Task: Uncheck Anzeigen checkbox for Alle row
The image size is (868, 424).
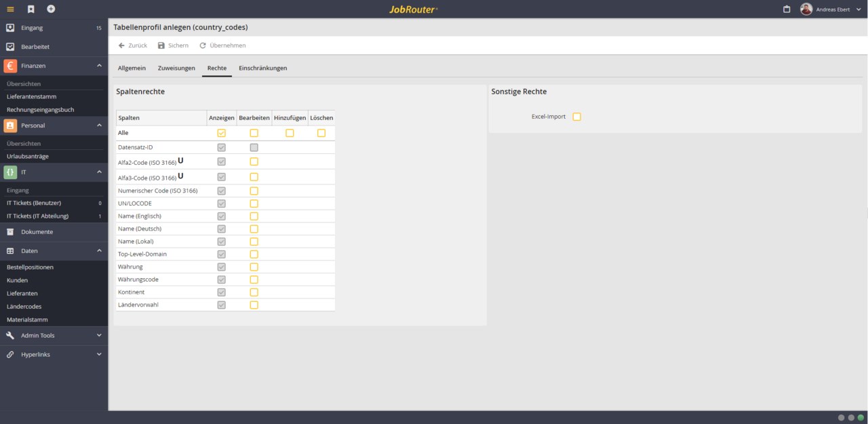Action: point(222,133)
